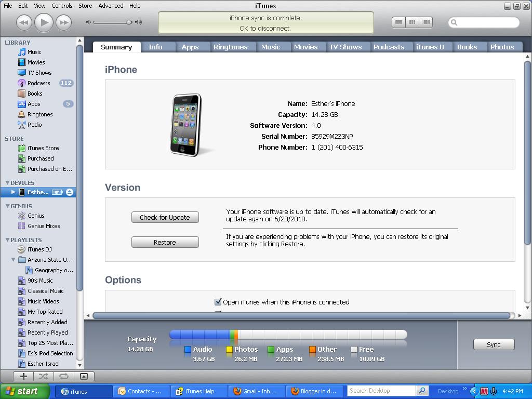Click the volume slider knob
This screenshot has height=399, width=532.
click(x=129, y=22)
